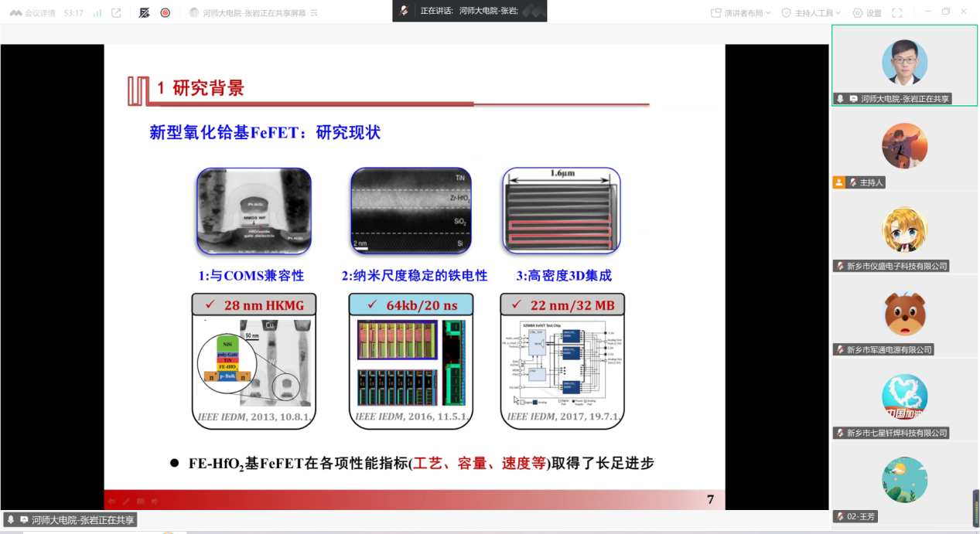Check the green network signal bars icon

pyautogui.click(x=97, y=13)
